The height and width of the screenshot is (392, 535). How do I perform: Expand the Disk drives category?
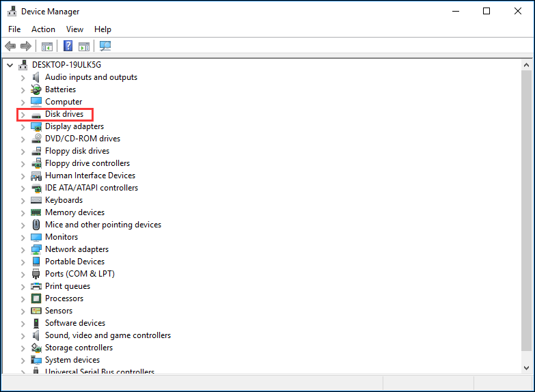(23, 115)
